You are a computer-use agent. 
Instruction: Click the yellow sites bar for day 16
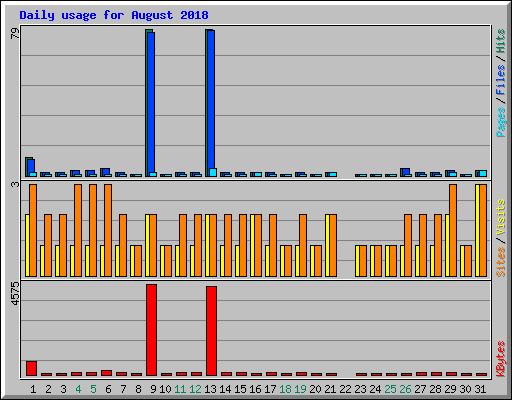(x=252, y=245)
